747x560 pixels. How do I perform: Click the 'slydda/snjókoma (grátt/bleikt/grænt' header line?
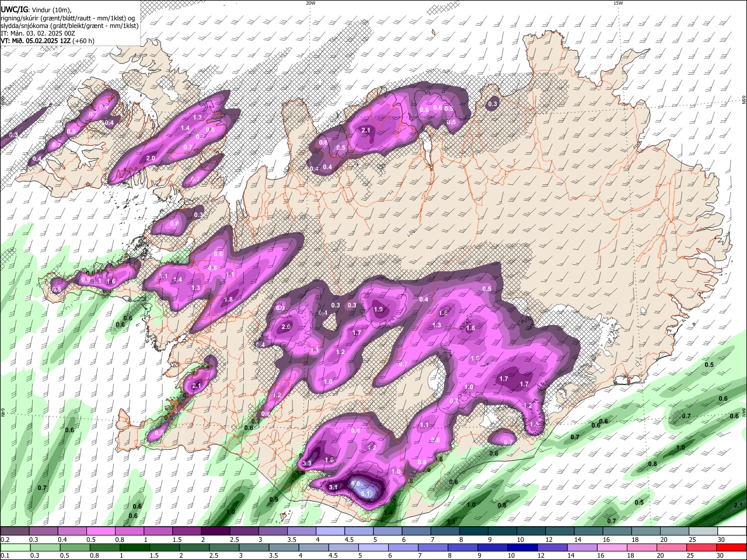click(x=69, y=26)
